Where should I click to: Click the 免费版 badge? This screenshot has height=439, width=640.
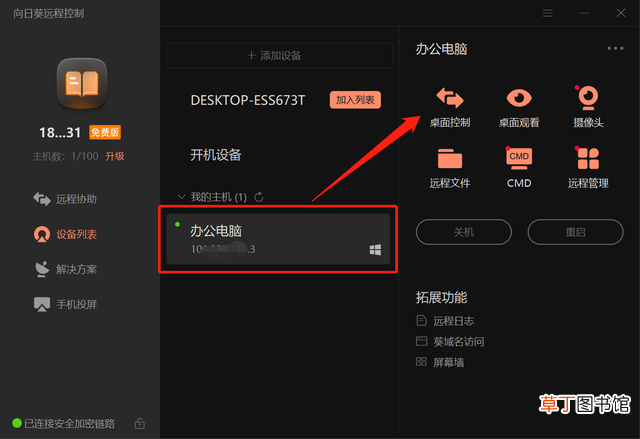105,132
